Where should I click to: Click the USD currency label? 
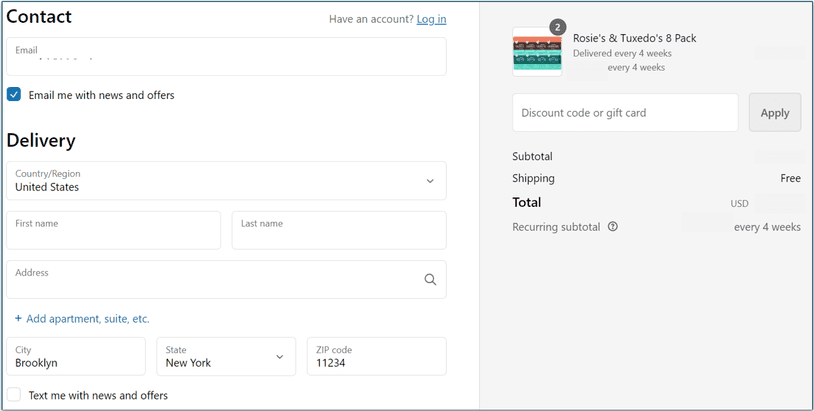[x=739, y=203]
